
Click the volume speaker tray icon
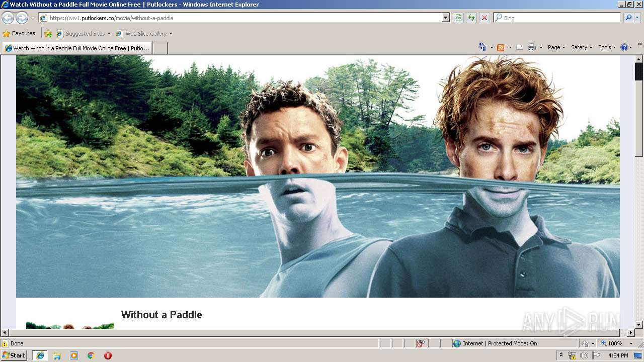(x=584, y=355)
